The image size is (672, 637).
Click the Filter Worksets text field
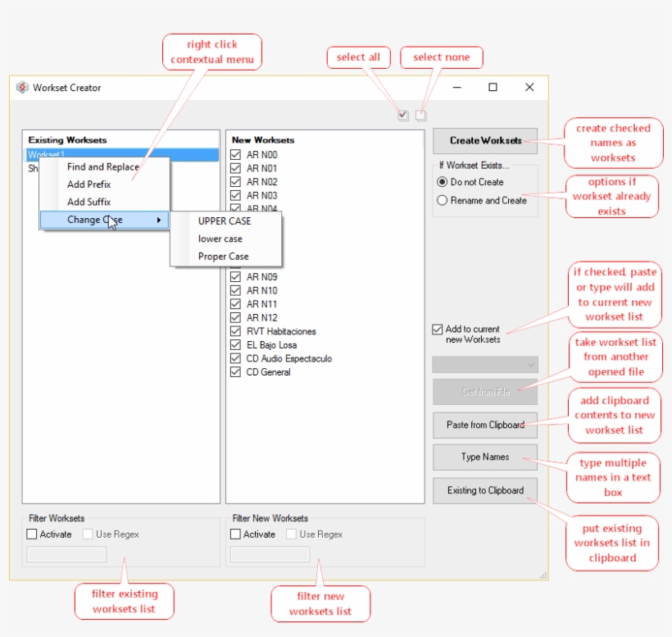tap(66, 554)
